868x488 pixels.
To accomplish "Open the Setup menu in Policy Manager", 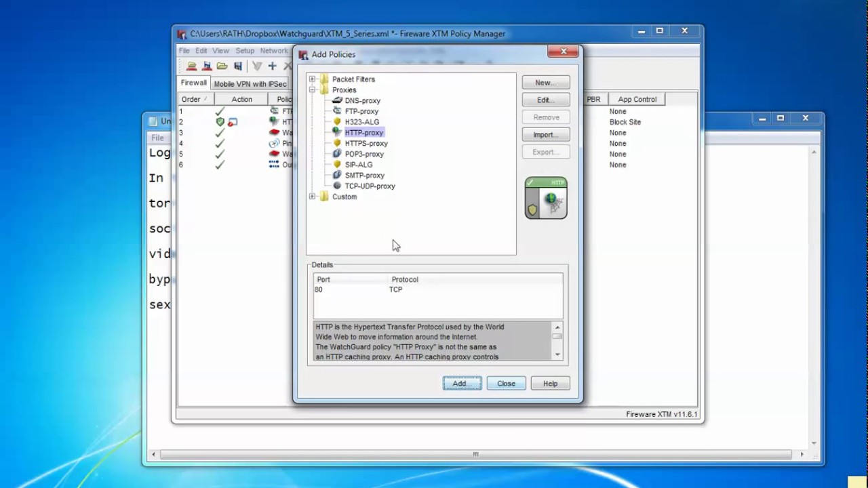I will point(245,51).
